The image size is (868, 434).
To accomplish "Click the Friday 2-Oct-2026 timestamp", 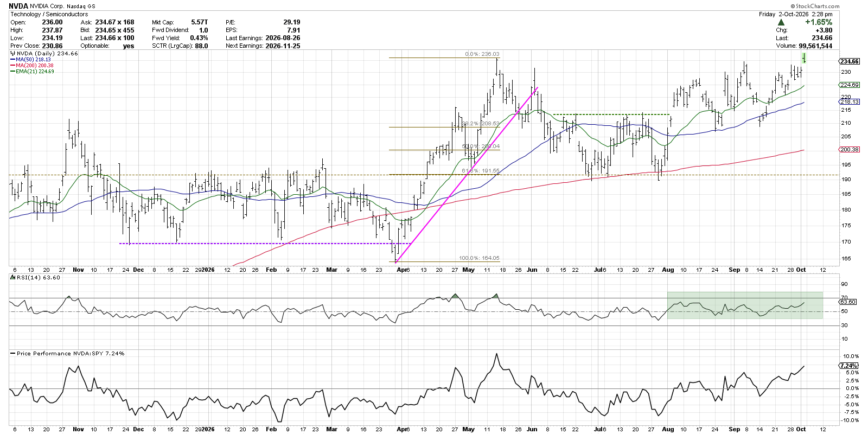I will pos(796,14).
